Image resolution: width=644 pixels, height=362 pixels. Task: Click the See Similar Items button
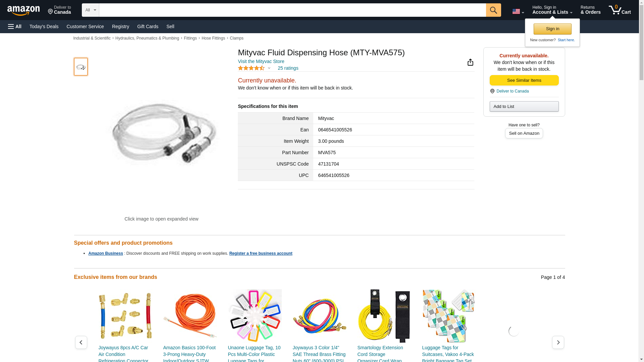pyautogui.click(x=524, y=80)
